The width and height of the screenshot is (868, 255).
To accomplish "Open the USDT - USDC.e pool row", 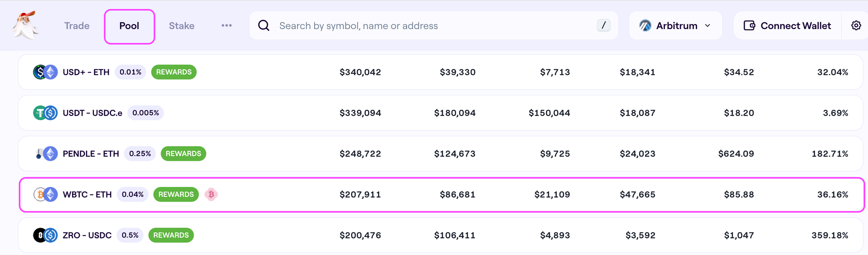I will pos(441,113).
